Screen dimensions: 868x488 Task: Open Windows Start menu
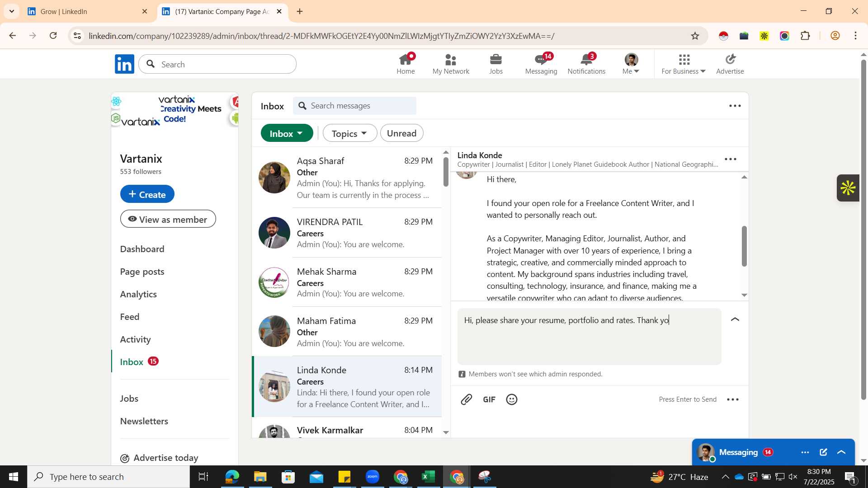coord(14,477)
